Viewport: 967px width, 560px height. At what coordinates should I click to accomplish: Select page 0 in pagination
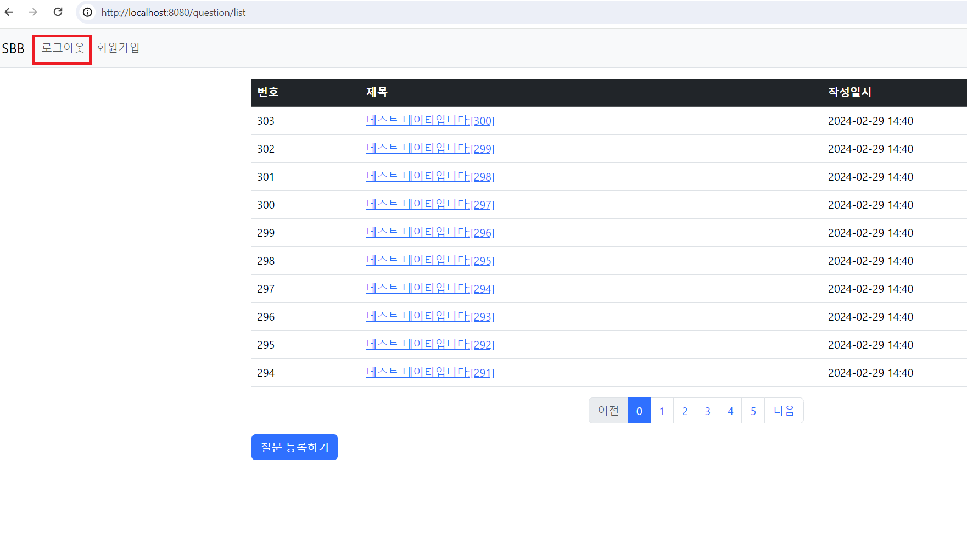639,411
